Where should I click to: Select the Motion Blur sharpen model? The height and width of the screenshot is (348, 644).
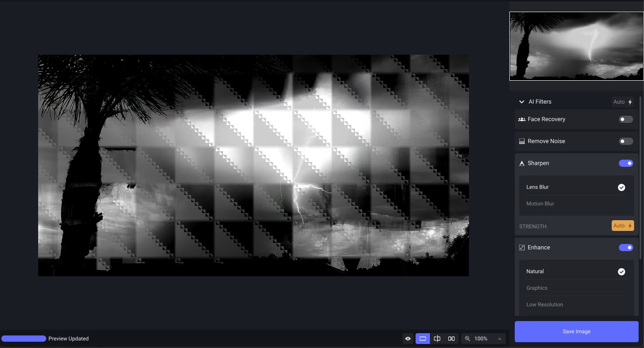coord(540,204)
